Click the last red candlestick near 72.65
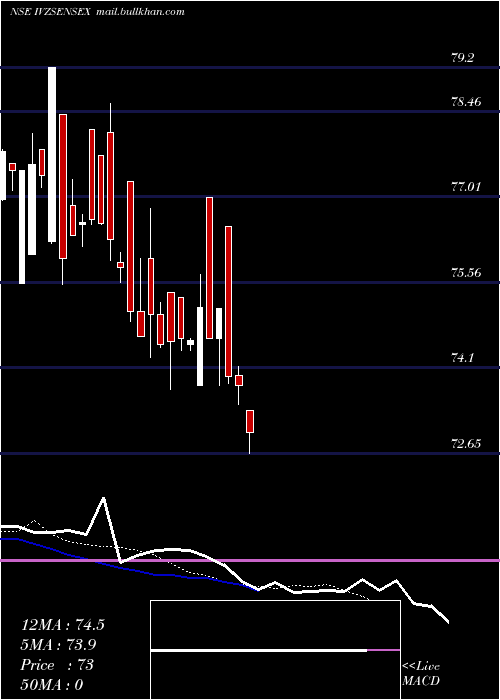The width and height of the screenshot is (500, 700). pyautogui.click(x=250, y=431)
